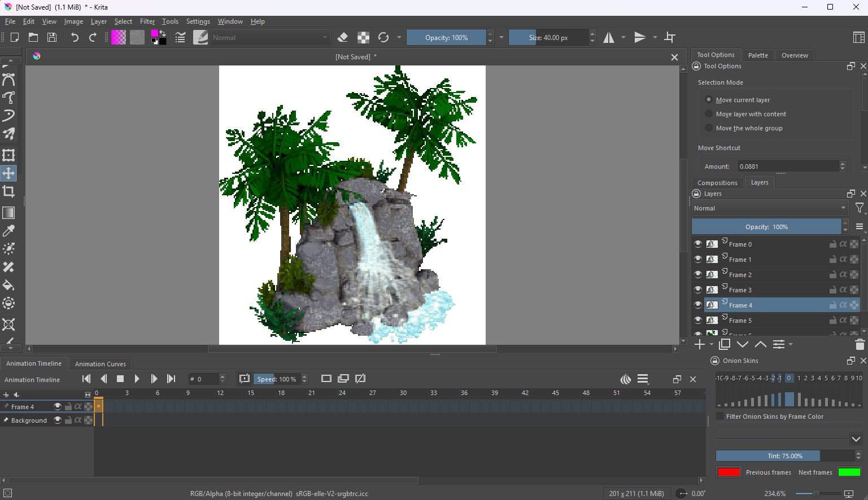Click the red Previous frames color swatch
This screenshot has width=868, height=500.
click(x=729, y=472)
